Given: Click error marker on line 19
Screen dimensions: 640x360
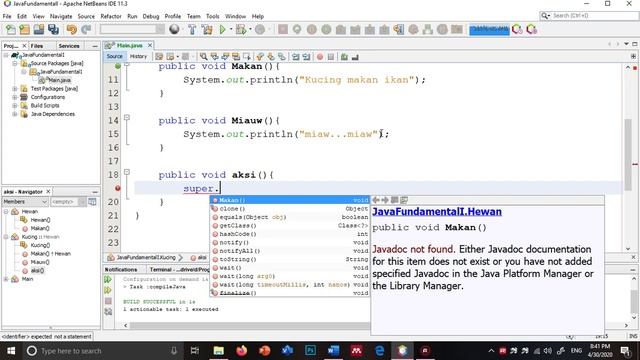Looking at the screenshot, I should [x=118, y=188].
